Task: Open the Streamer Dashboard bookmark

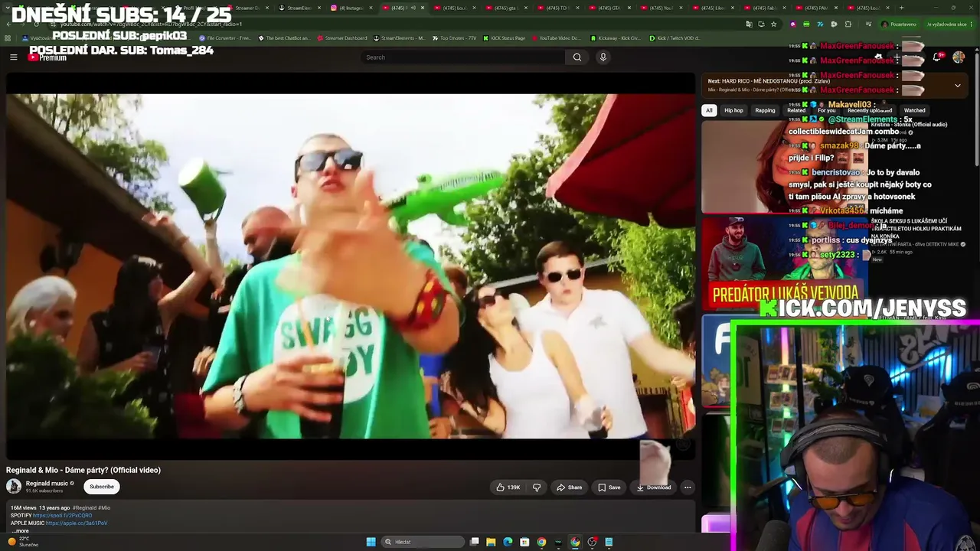Action: (x=341, y=37)
